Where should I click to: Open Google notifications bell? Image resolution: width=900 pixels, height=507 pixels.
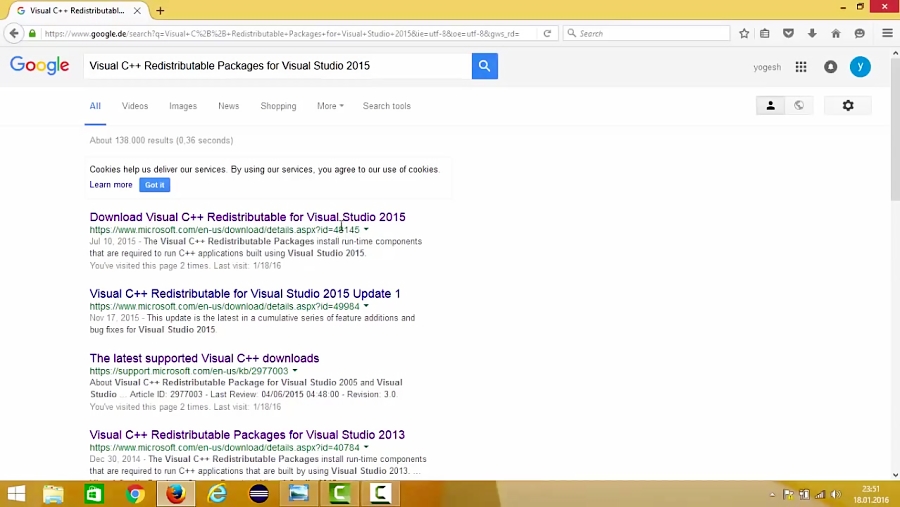(830, 67)
